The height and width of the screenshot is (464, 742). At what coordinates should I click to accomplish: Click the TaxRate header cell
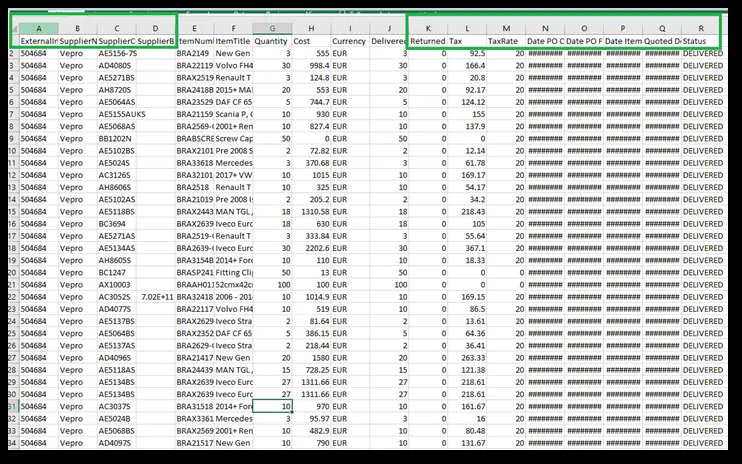tap(506, 41)
